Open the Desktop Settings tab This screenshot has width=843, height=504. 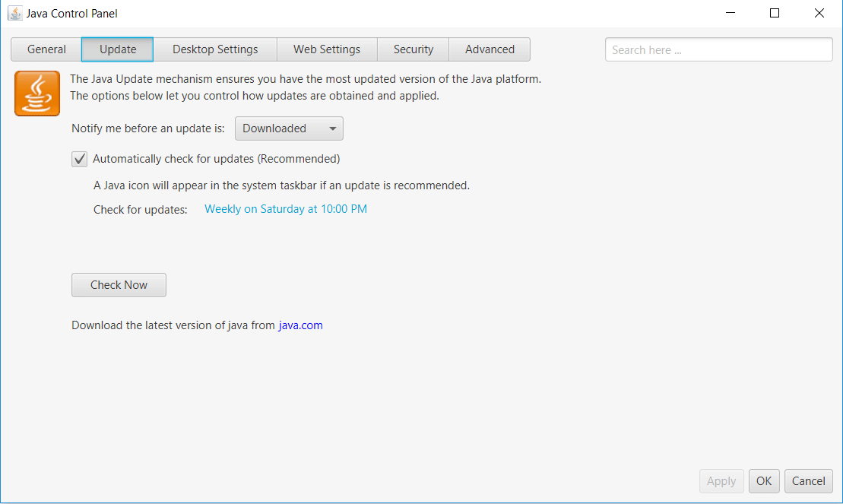[x=215, y=49]
